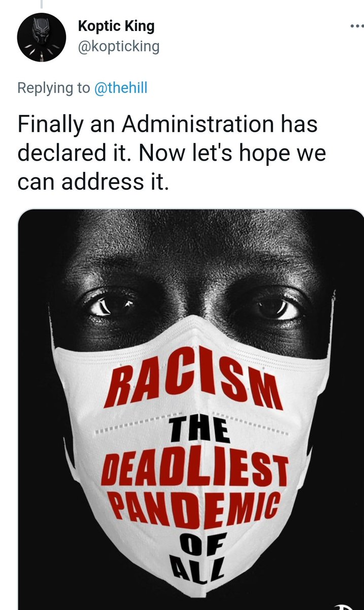Tap the 'can address it.' tweet line

click(93, 181)
